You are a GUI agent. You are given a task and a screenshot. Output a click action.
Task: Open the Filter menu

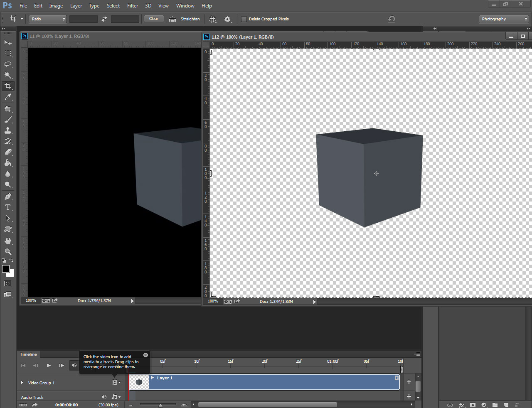tap(133, 6)
